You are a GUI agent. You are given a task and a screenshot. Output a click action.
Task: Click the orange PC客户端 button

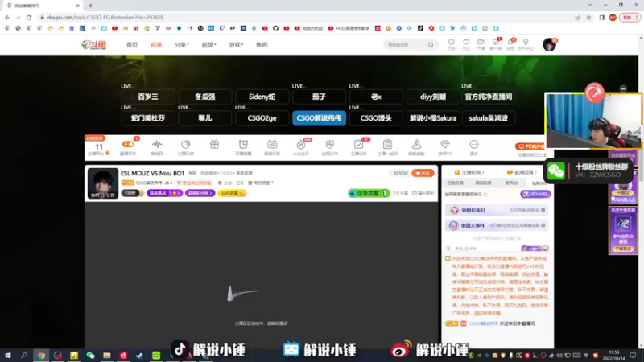pyautogui.click(x=530, y=146)
